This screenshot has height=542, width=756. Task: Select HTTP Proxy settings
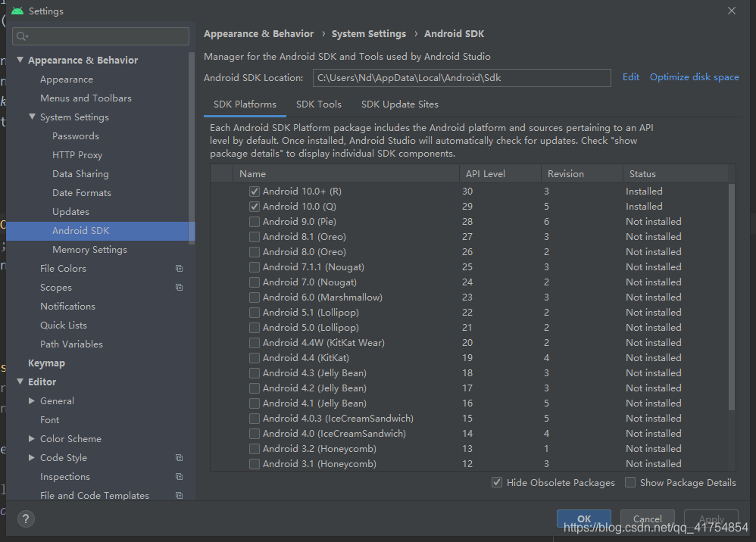pos(77,154)
